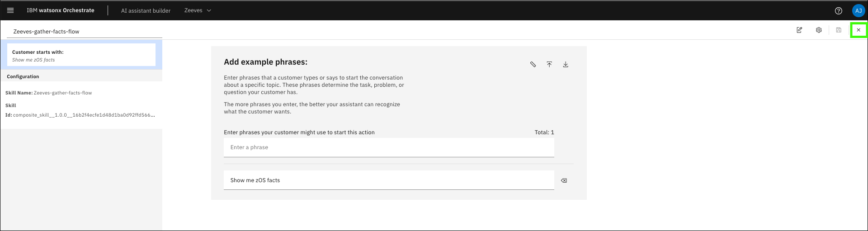Click IBM watsonx Orchestrate home title

[61, 10]
